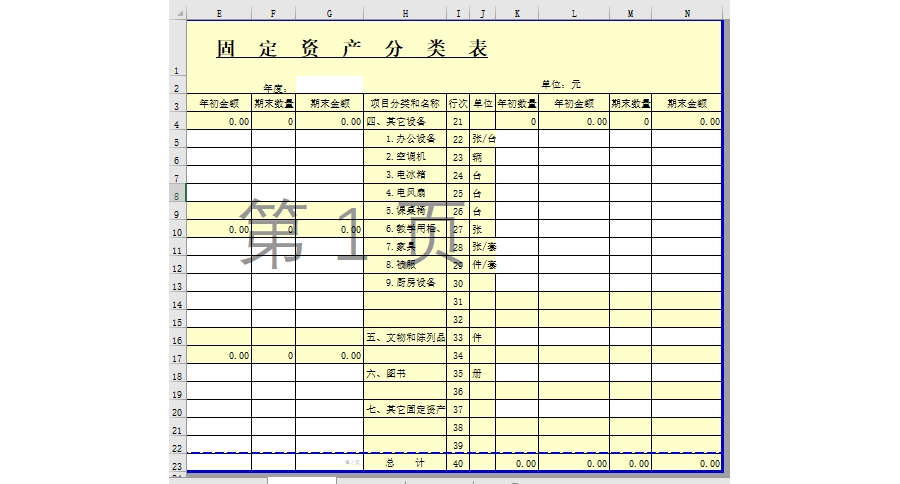Image resolution: width=900 pixels, height=484 pixels.
Task: Select the 行次 header cell
Action: click(458, 103)
